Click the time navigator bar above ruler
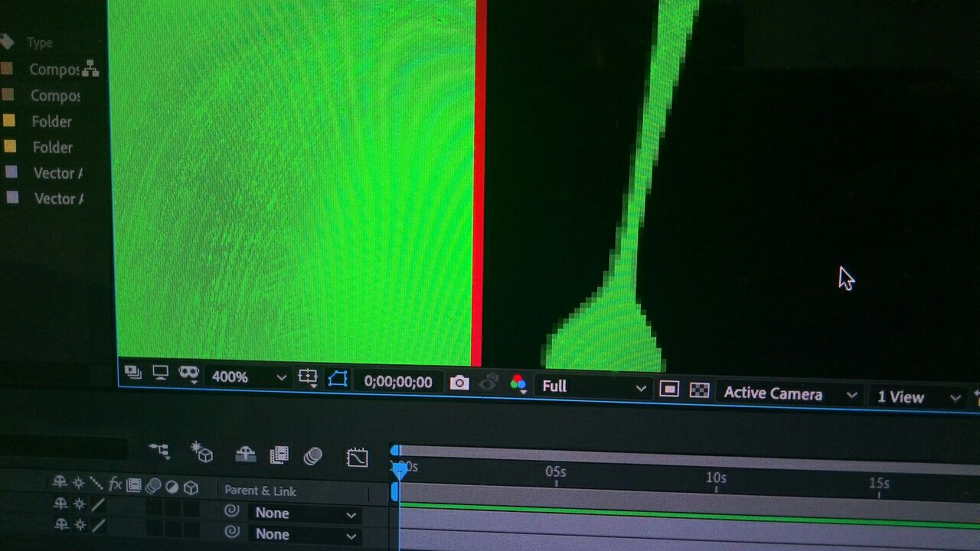980x551 pixels. 685,459
